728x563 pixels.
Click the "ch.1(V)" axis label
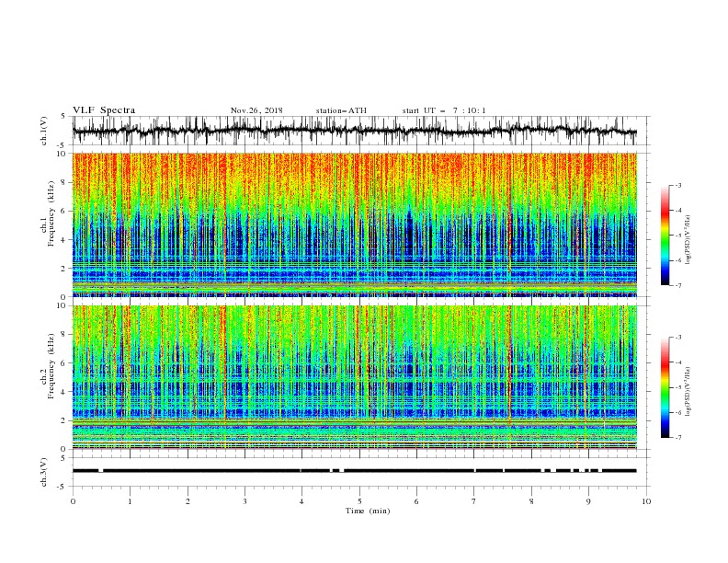[x=44, y=131]
